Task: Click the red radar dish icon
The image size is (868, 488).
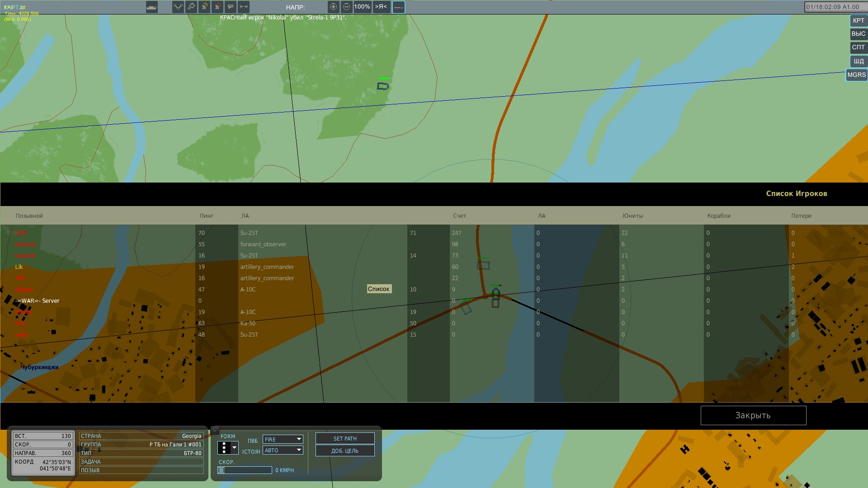Action: coord(217,7)
